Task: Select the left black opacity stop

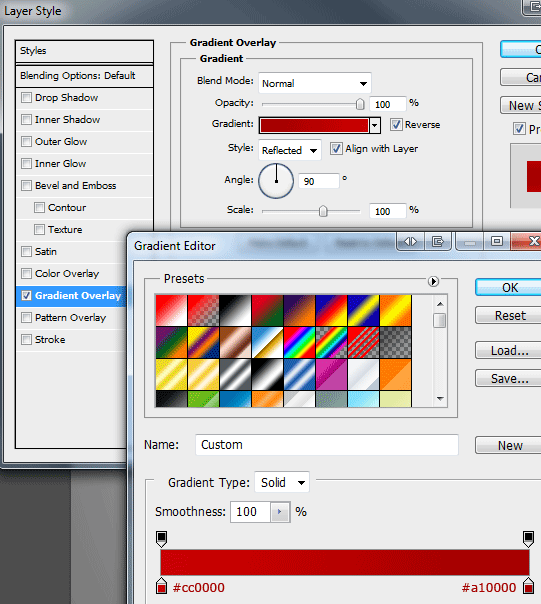Action: [x=161, y=539]
